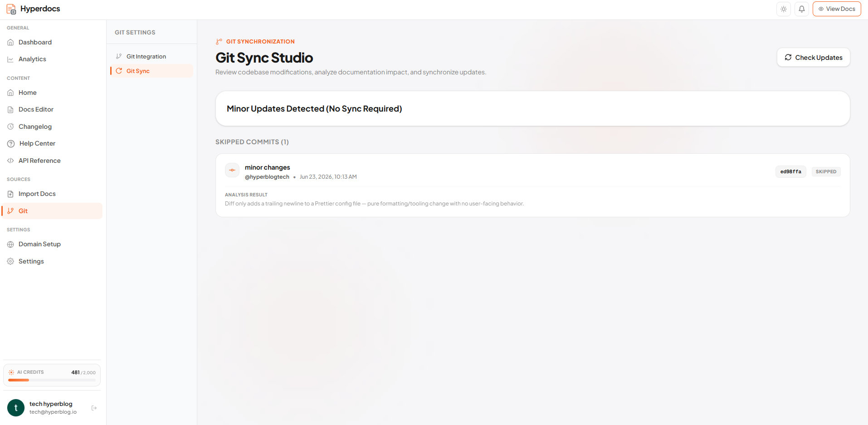Viewport: 868px width, 425px height.
Task: Select the Git Sync settings tab
Action: coord(151,71)
